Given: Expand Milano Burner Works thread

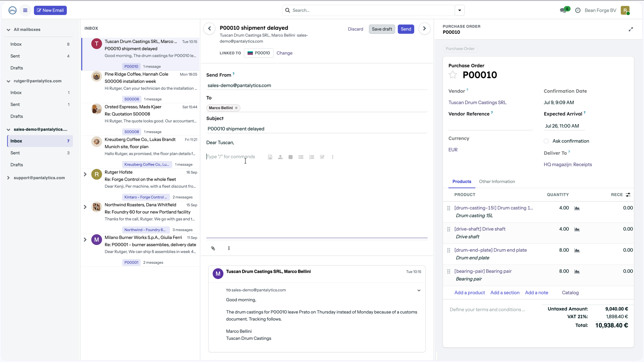Looking at the screenshot, I should pos(85,240).
